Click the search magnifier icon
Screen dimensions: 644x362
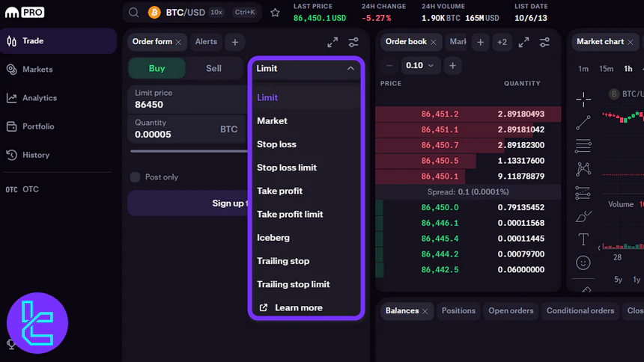point(133,13)
